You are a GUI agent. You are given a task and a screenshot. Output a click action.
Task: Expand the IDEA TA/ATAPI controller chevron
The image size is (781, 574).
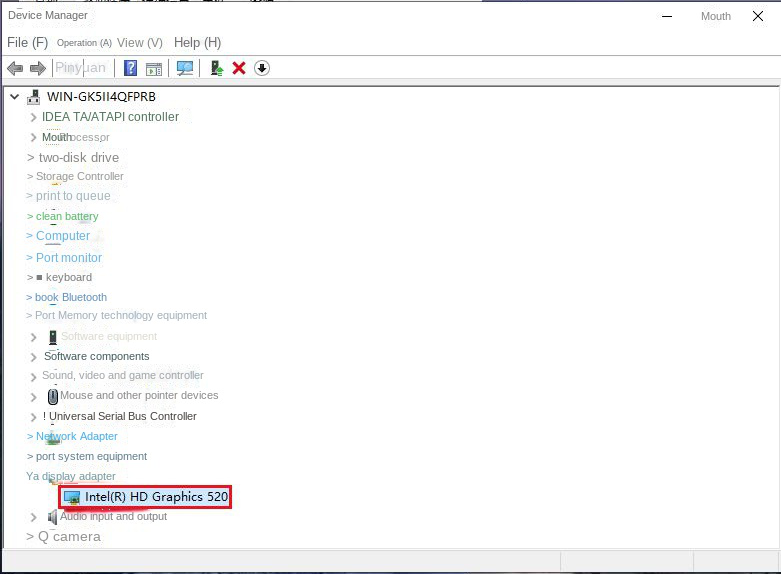coord(33,117)
